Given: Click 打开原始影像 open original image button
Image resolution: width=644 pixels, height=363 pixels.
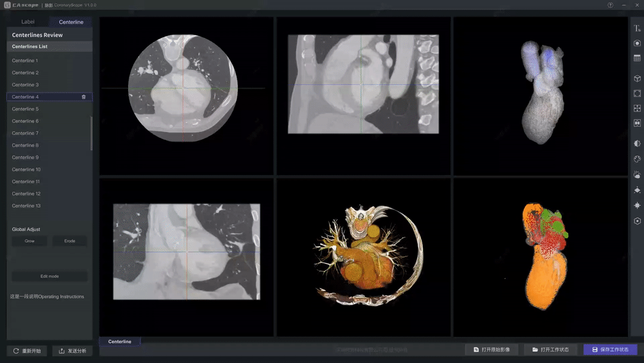Looking at the screenshot, I should pyautogui.click(x=492, y=349).
